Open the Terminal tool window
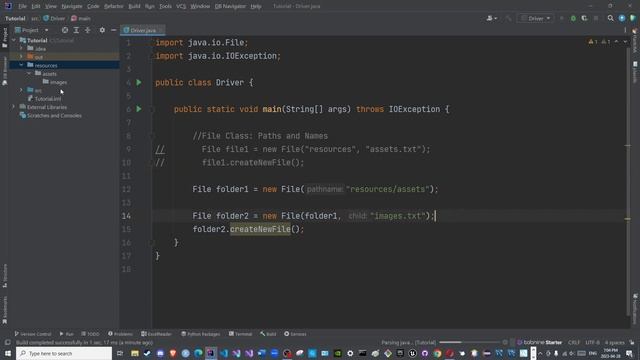Image resolution: width=640 pixels, height=360 pixels. pos(240,334)
